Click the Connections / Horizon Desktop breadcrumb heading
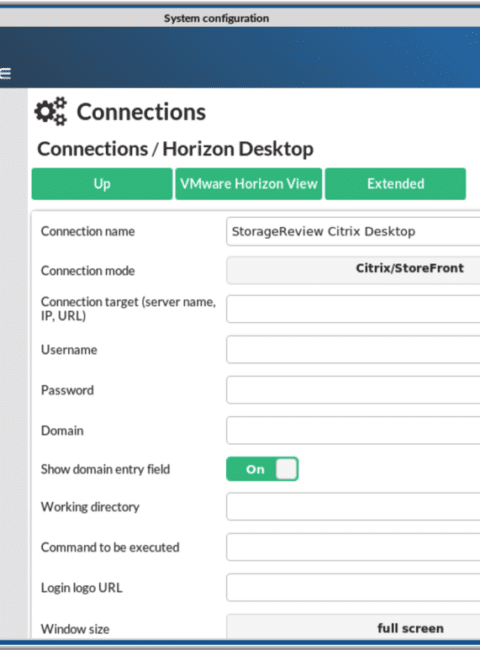The image size is (480, 650). click(x=175, y=149)
